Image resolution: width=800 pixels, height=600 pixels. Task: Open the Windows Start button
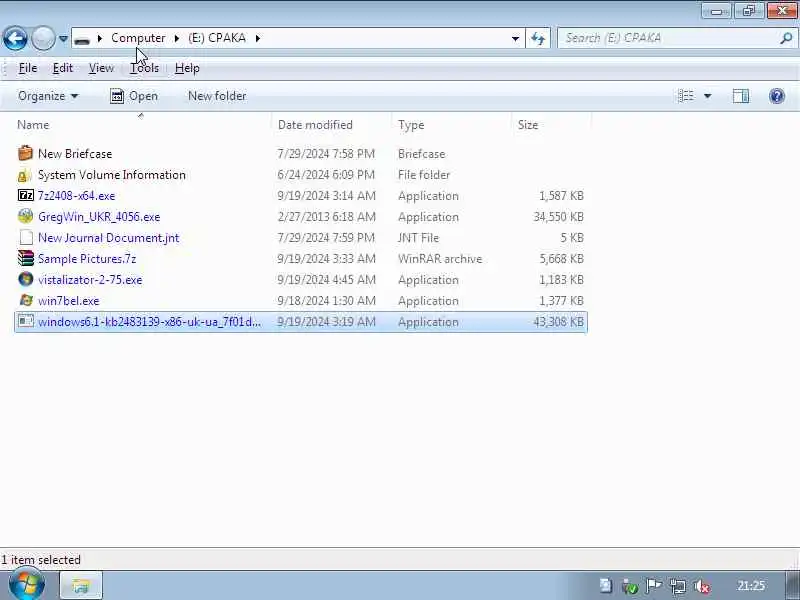pos(27,585)
